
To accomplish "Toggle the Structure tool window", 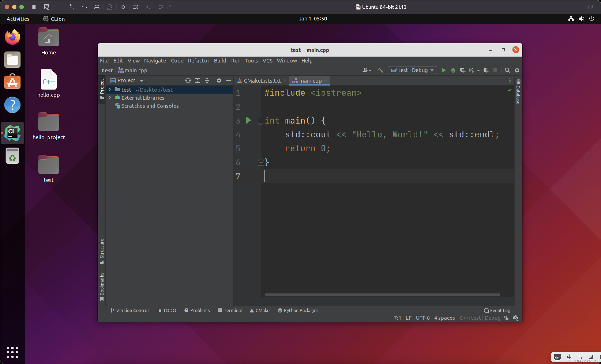I will point(102,251).
